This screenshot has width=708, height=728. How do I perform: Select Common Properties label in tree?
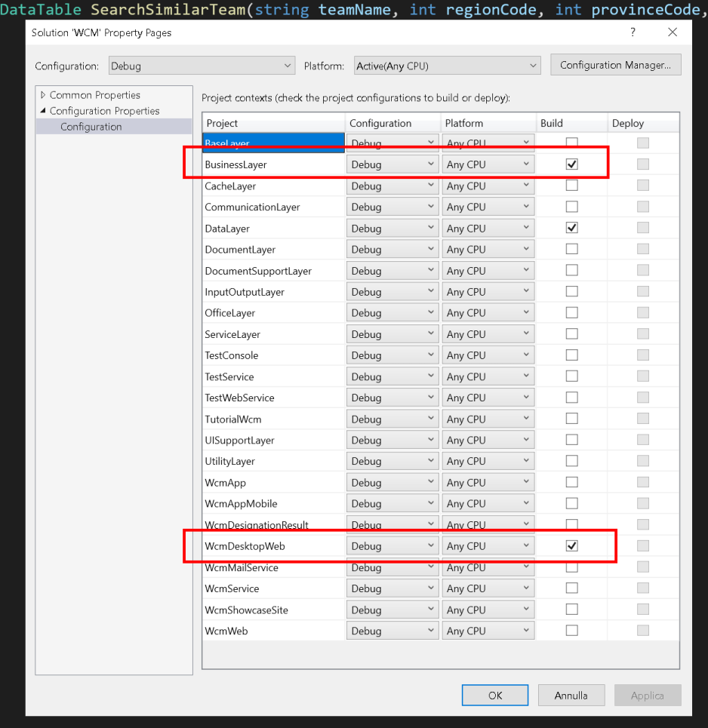point(95,95)
